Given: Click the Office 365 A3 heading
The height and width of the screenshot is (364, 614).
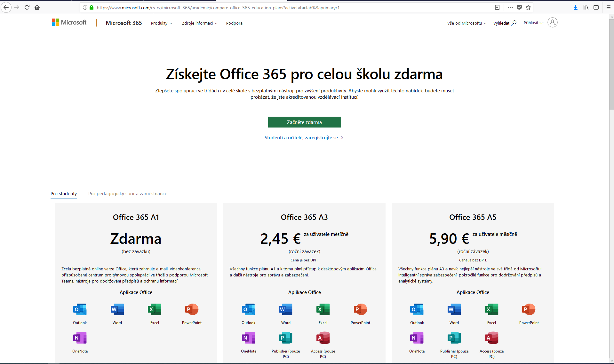Looking at the screenshot, I should click(x=304, y=217).
